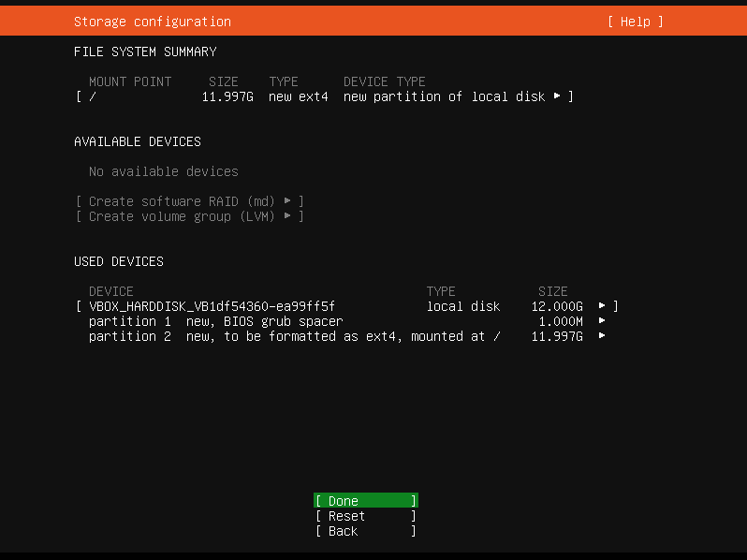747x560 pixels.
Task: Click the / mount point in file system summary
Action: coord(93,96)
